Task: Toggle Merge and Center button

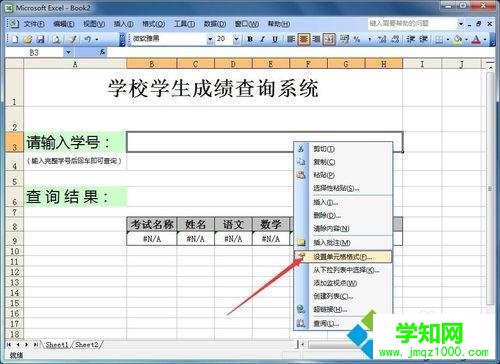Action: 329,39
